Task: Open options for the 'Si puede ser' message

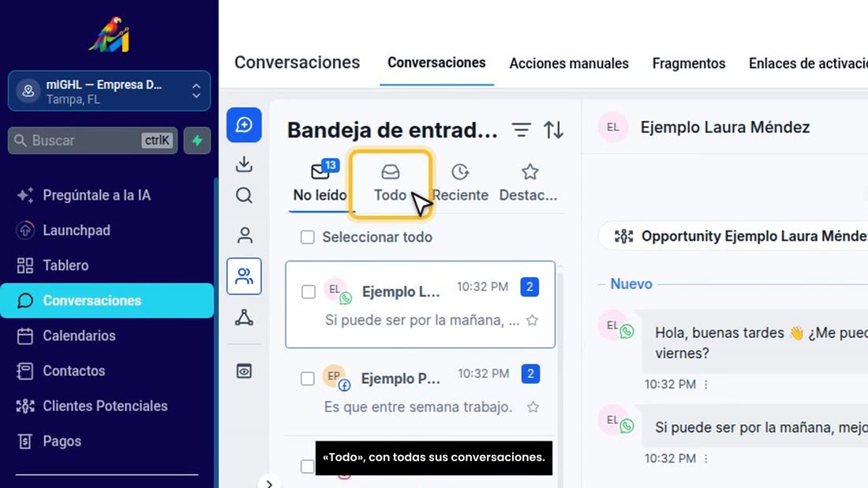Action: click(x=705, y=459)
